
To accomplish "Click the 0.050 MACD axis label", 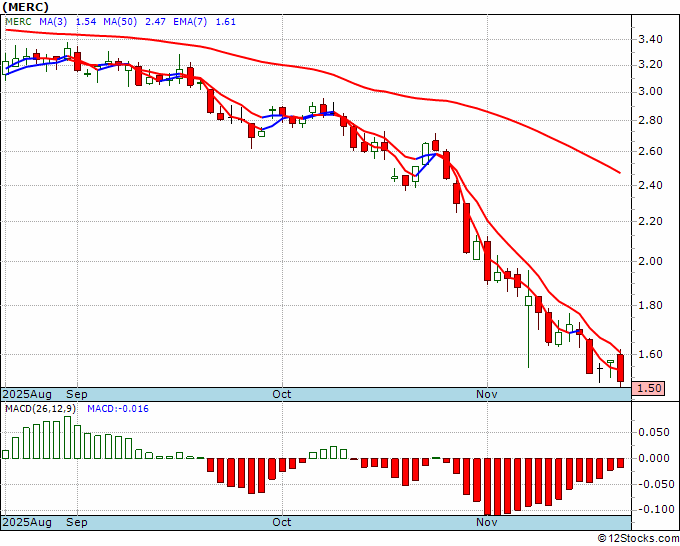I will tap(654, 432).
